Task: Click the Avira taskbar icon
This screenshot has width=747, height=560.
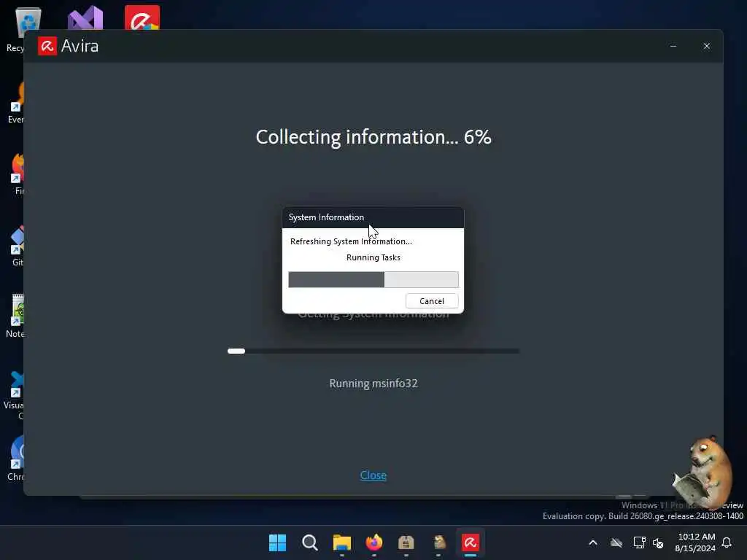Action: click(471, 542)
